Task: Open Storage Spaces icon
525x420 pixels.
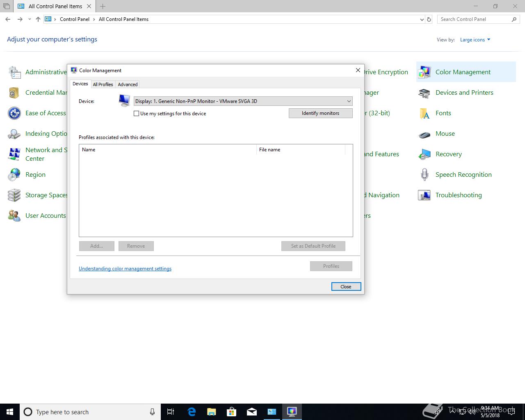Action: click(14, 195)
